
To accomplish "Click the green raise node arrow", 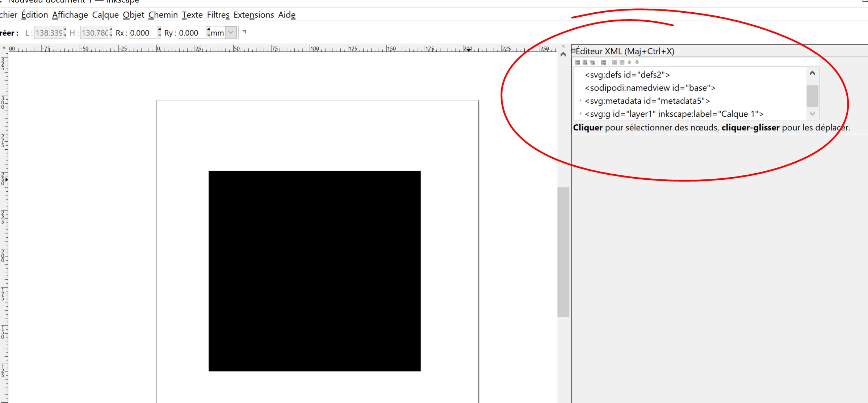I will pyautogui.click(x=629, y=62).
